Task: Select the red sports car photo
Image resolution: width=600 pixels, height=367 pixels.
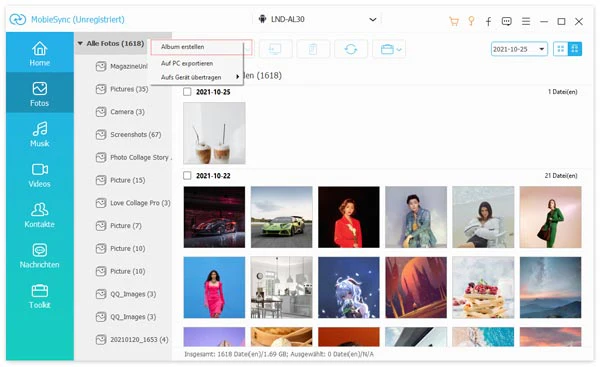Action: click(214, 217)
